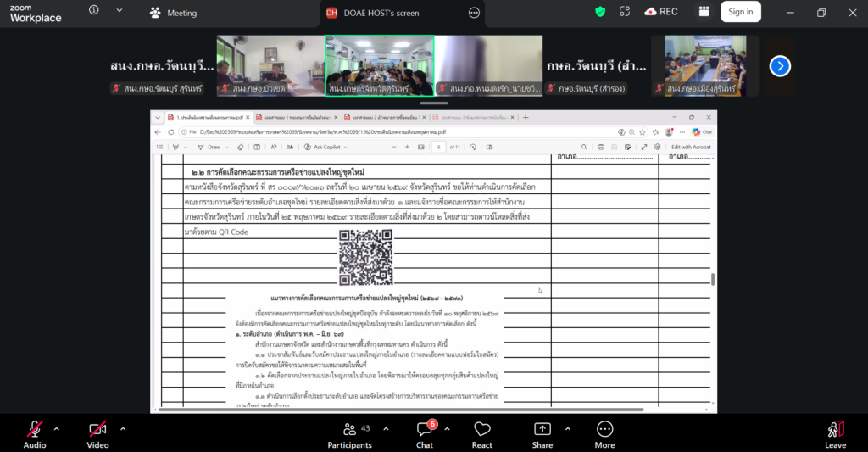Click the green encryption shield icon
The height and width of the screenshot is (452, 868).
(x=600, y=12)
